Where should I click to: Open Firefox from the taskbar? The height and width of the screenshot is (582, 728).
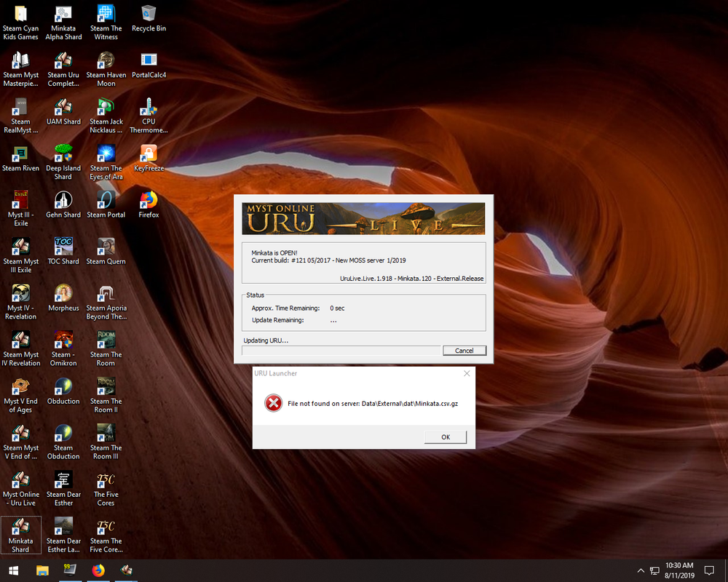pyautogui.click(x=98, y=570)
